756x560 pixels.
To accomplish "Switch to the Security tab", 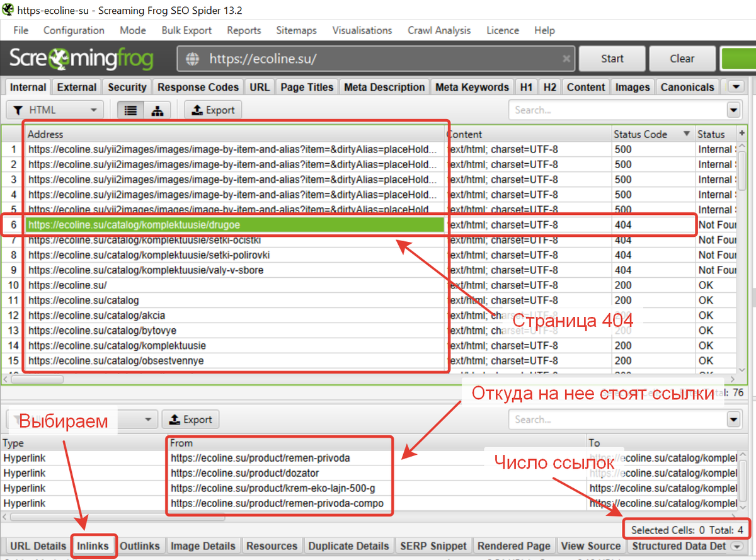I will [x=127, y=88].
